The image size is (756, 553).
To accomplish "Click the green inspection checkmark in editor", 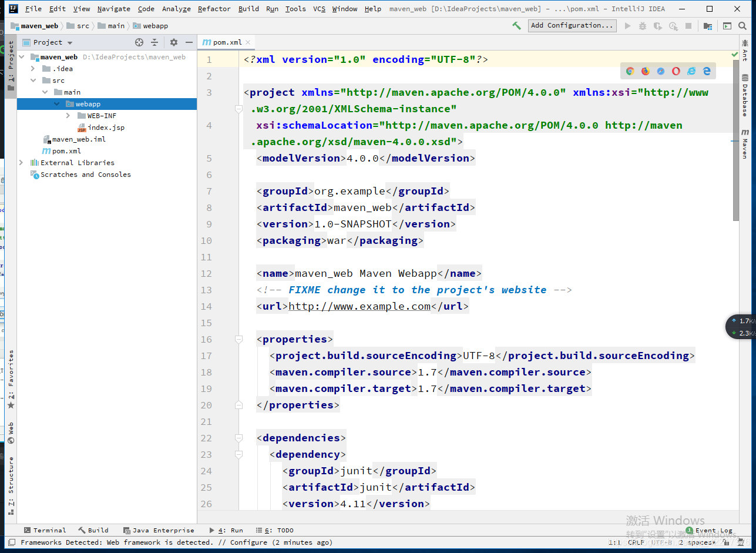I will [735, 55].
